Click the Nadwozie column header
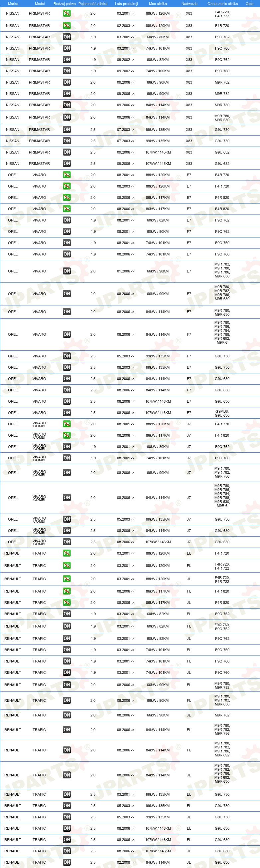This screenshot has height=868, width=260. click(190, 4)
